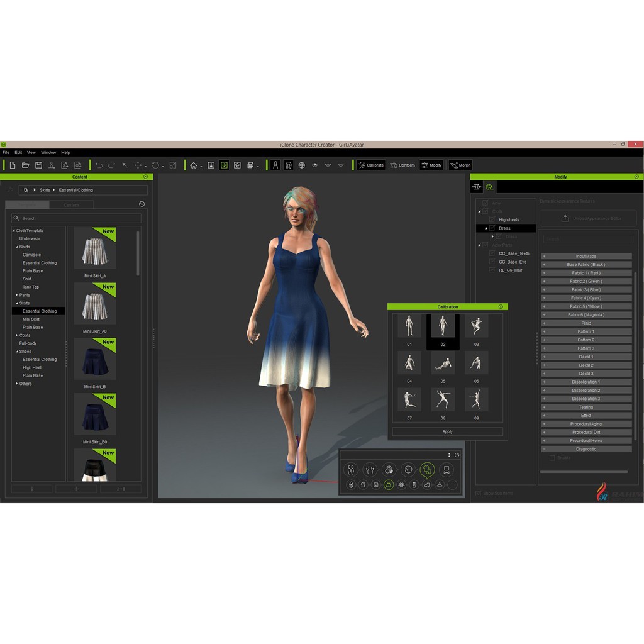Image resolution: width=644 pixels, height=644 pixels.
Task: Select the pants category circle icon
Action: [x=376, y=485]
